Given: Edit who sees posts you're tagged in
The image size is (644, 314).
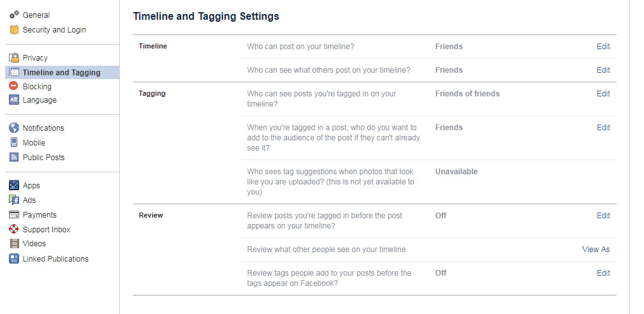Looking at the screenshot, I should tap(603, 94).
